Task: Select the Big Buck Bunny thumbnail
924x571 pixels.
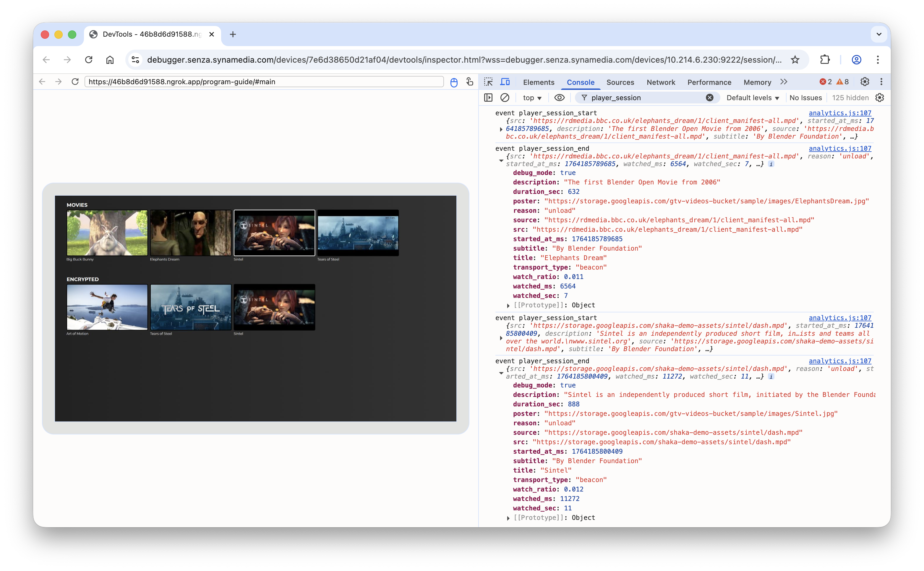Action: [107, 233]
